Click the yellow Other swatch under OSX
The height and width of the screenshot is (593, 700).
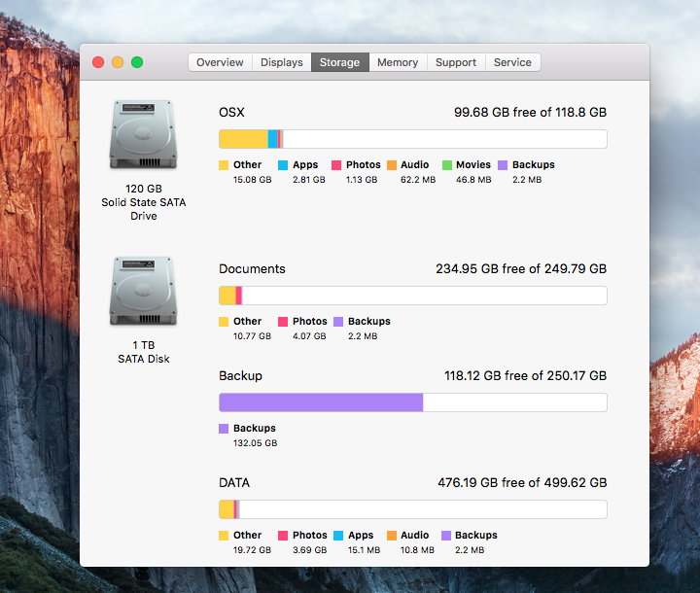point(224,165)
